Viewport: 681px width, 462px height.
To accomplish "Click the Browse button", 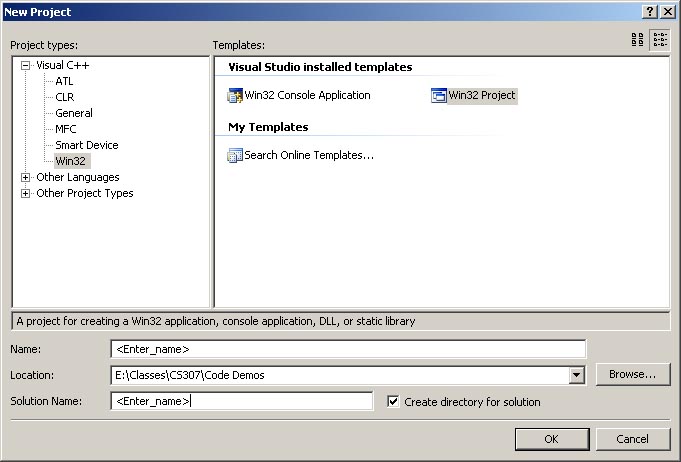I will coord(633,374).
